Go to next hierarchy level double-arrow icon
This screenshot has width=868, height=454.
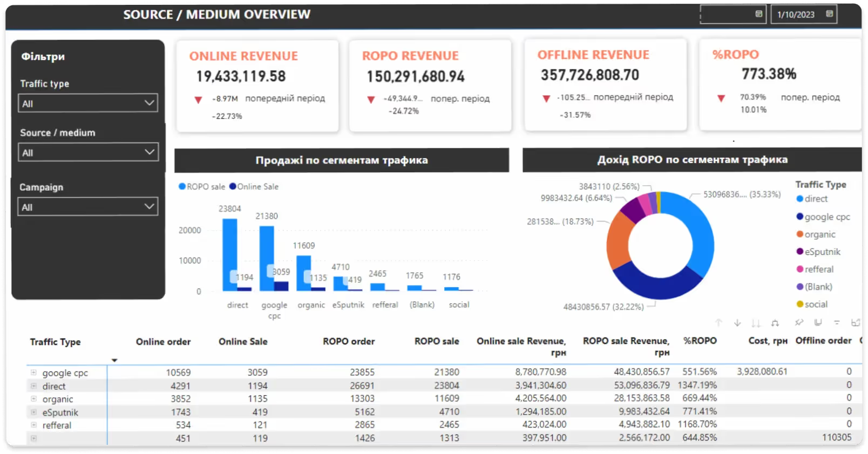(756, 323)
